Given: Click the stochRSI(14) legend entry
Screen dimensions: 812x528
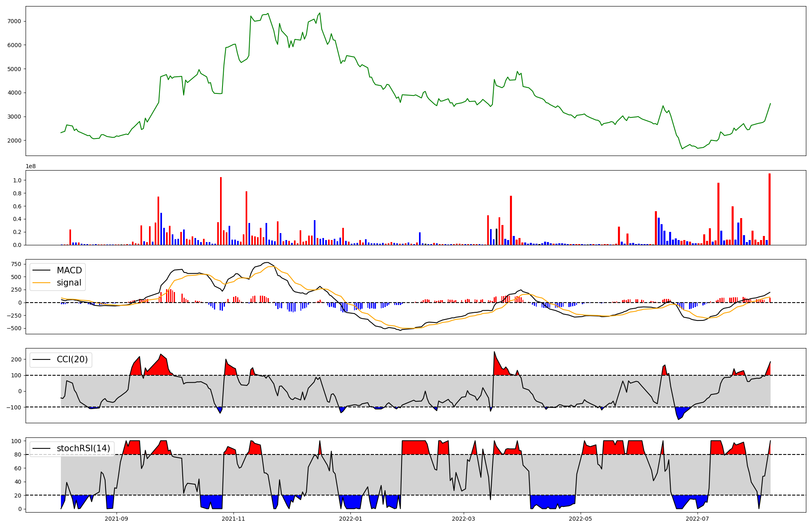Looking at the screenshot, I should (83, 448).
